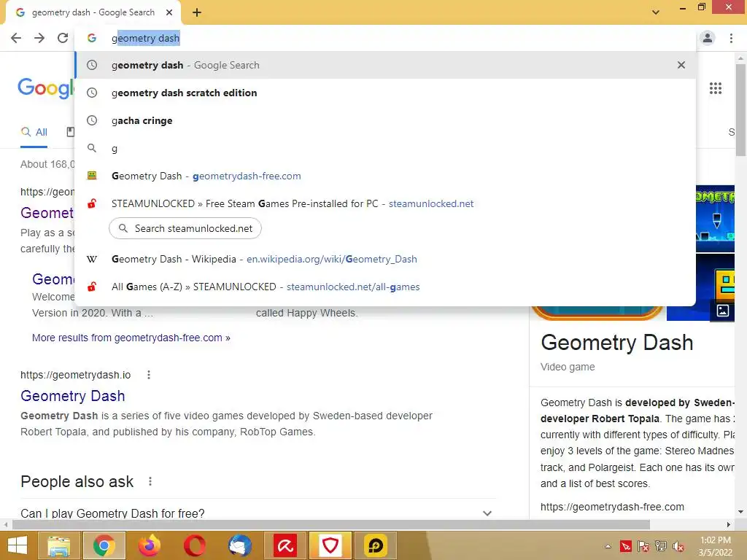This screenshot has height=560, width=747.
Task: Click the Chrome icon in the taskbar
Action: click(104, 545)
